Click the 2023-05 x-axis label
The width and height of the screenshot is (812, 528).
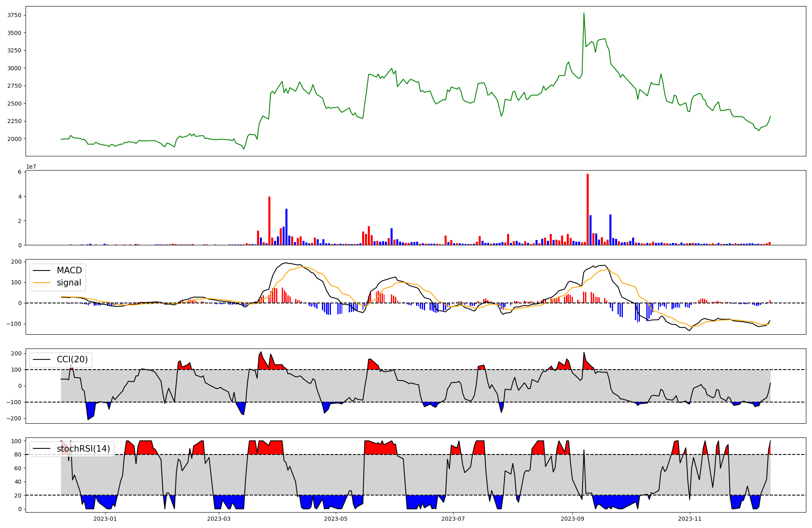(336, 519)
